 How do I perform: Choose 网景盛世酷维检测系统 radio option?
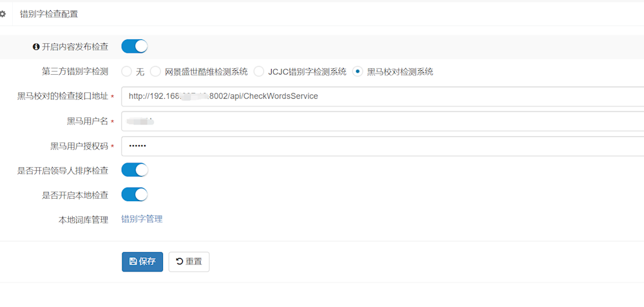(156, 72)
